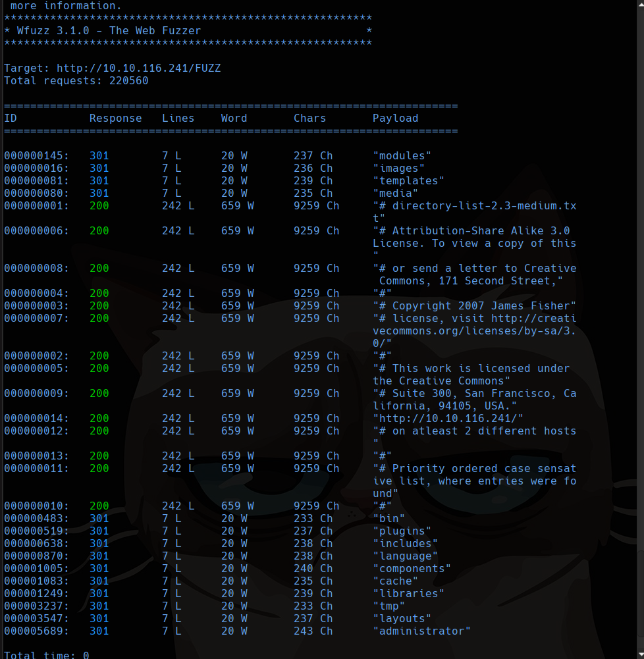This screenshot has height=659, width=644.
Task: Click request ID 000003237
Action: pyautogui.click(x=37, y=606)
